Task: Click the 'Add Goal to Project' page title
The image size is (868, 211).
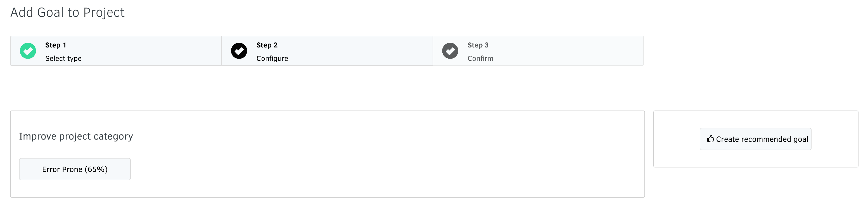Action: (x=67, y=13)
